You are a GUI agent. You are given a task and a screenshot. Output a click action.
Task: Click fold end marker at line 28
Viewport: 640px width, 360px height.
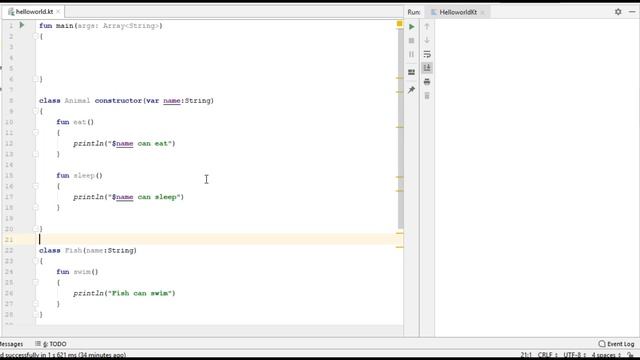36,314
